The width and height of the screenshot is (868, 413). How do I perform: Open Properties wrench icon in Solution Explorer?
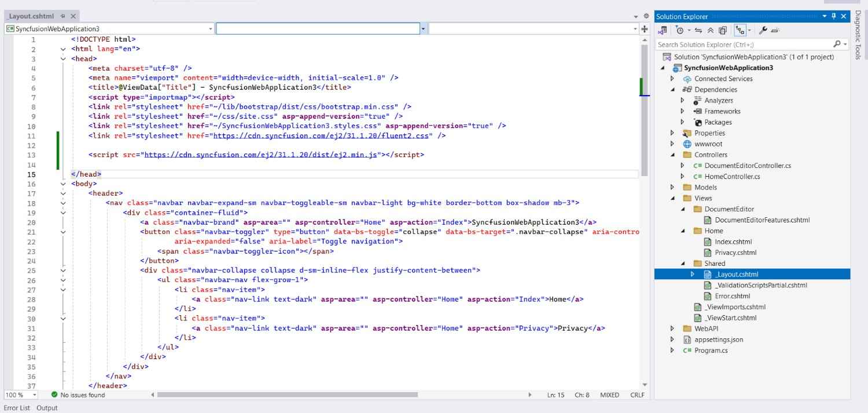pyautogui.click(x=763, y=30)
